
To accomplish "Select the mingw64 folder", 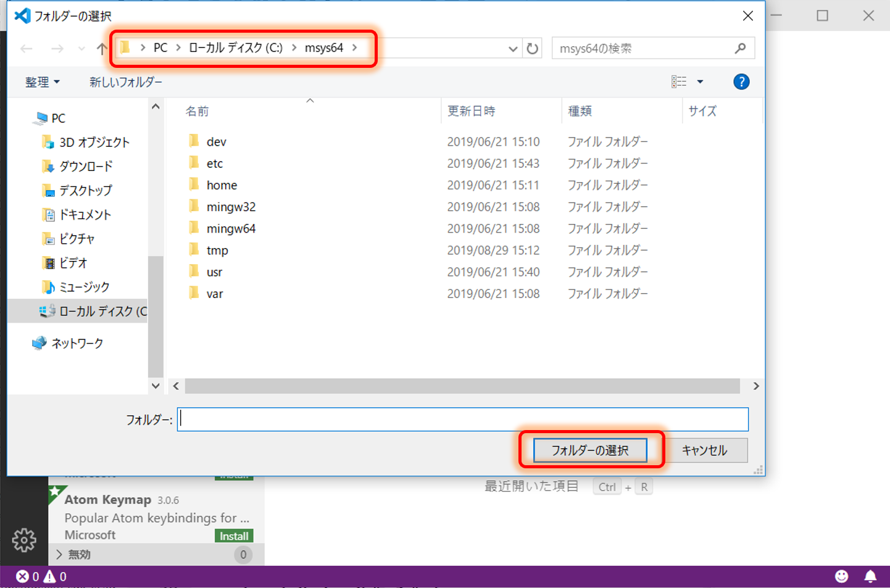I will 230,228.
